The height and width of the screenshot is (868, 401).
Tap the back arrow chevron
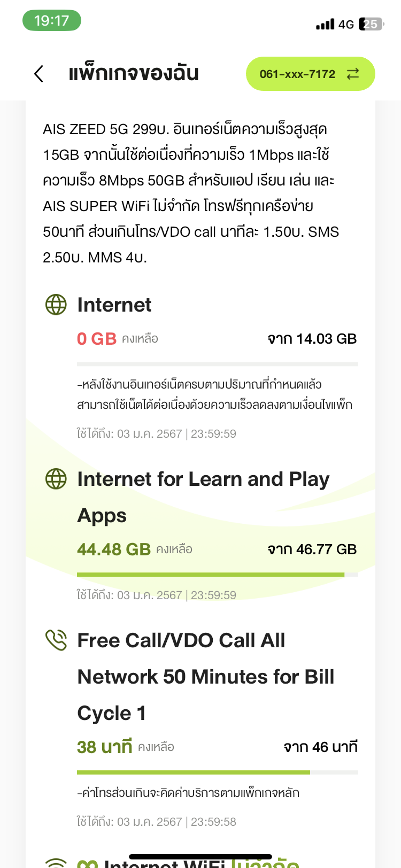[38, 74]
